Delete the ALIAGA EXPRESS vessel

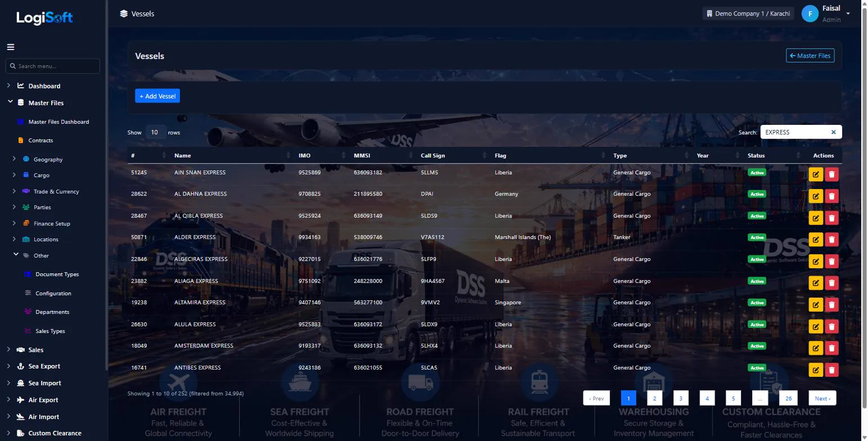(831, 283)
